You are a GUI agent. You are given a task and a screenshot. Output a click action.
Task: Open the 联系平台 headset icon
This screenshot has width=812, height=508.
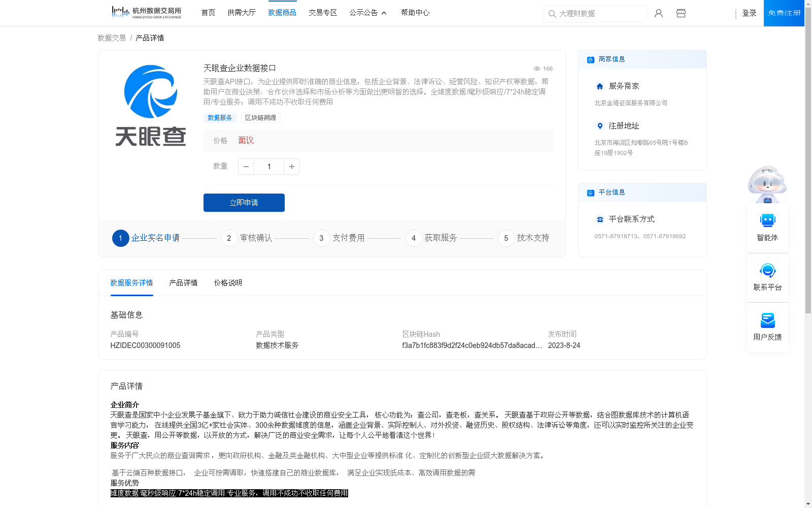point(767,270)
